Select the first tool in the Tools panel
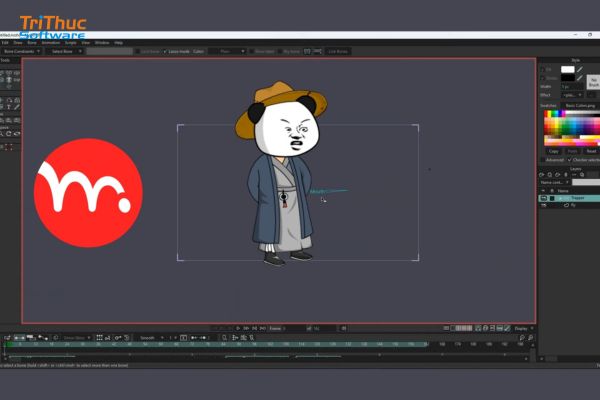This screenshot has height=400, width=600. coord(4,75)
